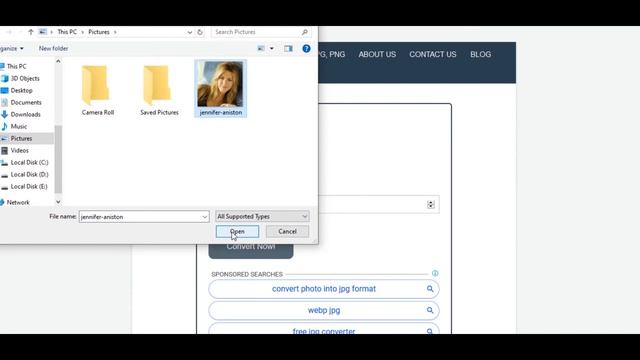
Task: Open CONTACT US in website navigation
Action: tap(433, 54)
